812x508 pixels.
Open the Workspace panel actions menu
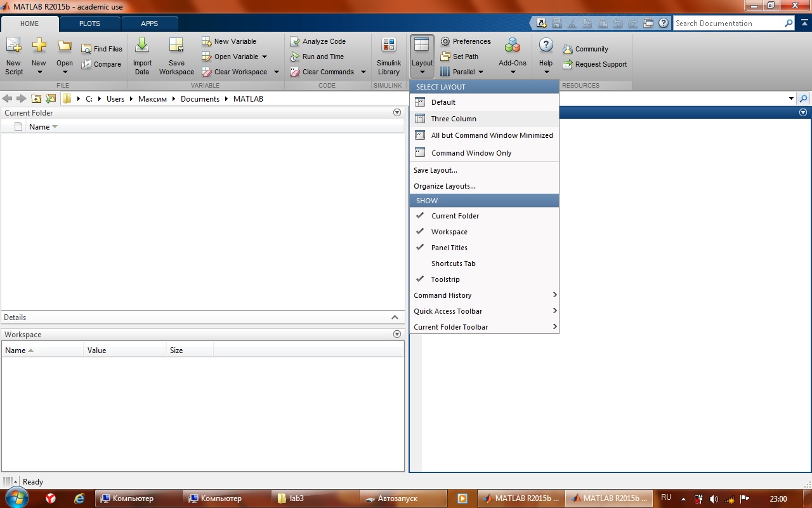coord(397,334)
